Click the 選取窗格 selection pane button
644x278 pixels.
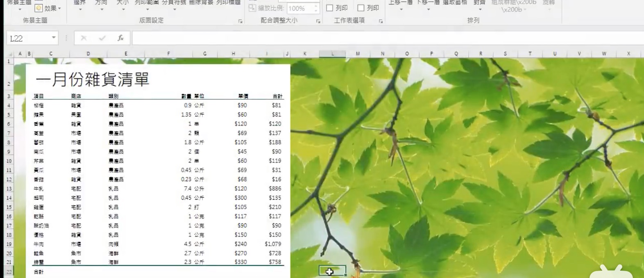[455, 2]
